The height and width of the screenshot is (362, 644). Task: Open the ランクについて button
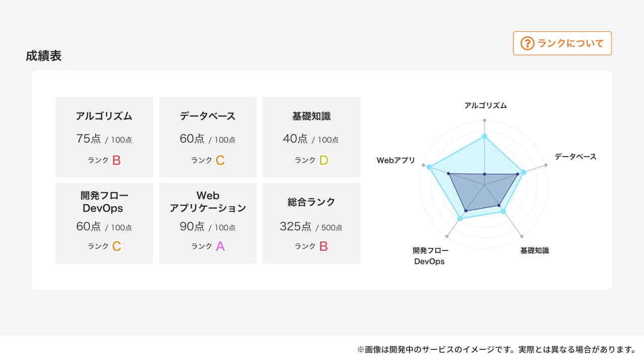point(562,43)
